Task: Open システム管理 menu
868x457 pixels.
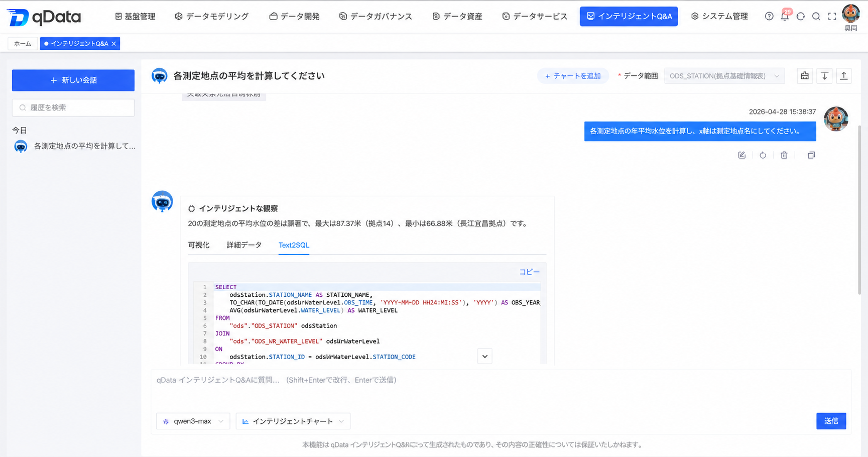Action: (x=719, y=16)
